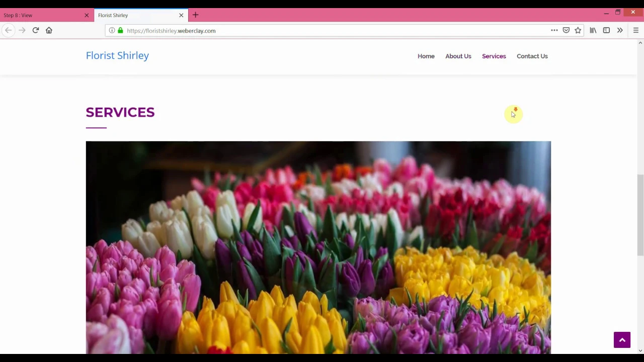644x362 pixels.
Task: Click the Florist Shirley site logo
Action: tap(117, 55)
